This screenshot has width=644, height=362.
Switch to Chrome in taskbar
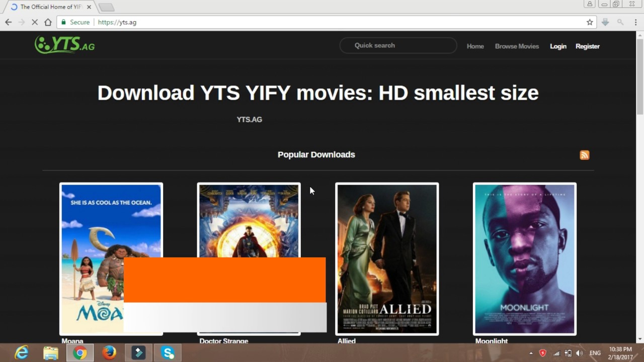(80, 353)
